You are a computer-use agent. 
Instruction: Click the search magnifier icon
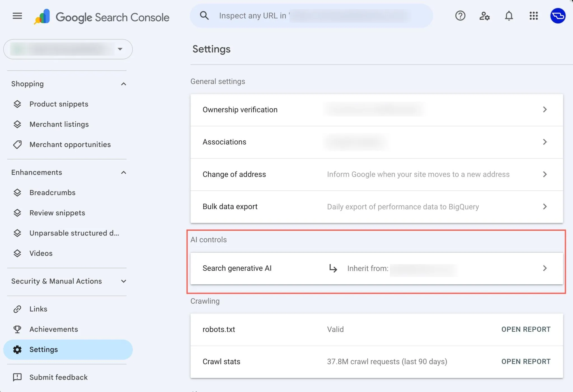(x=204, y=16)
